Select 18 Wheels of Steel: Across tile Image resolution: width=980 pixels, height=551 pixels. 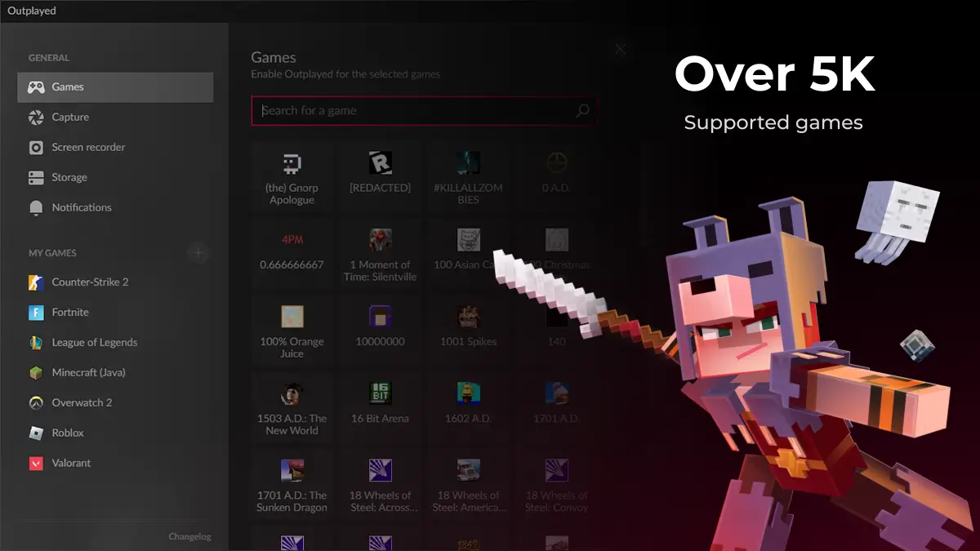tap(380, 485)
